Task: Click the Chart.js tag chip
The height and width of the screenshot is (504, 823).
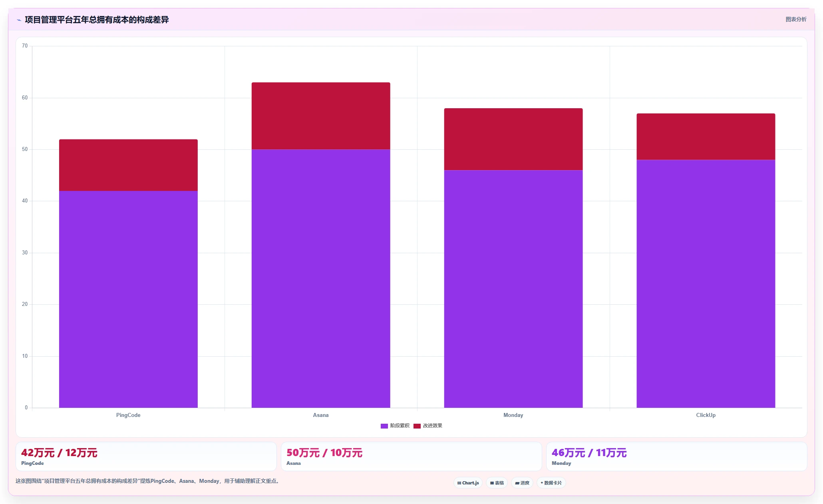Action: point(468,483)
